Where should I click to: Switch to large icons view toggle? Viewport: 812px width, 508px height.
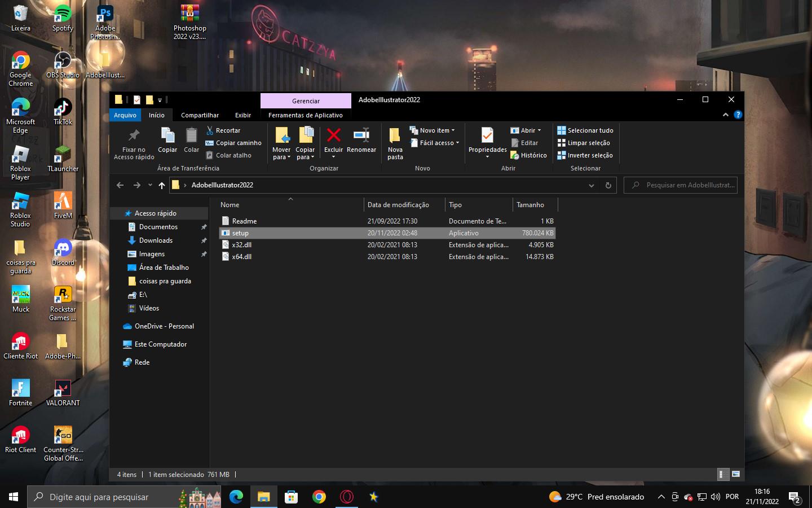(736, 474)
